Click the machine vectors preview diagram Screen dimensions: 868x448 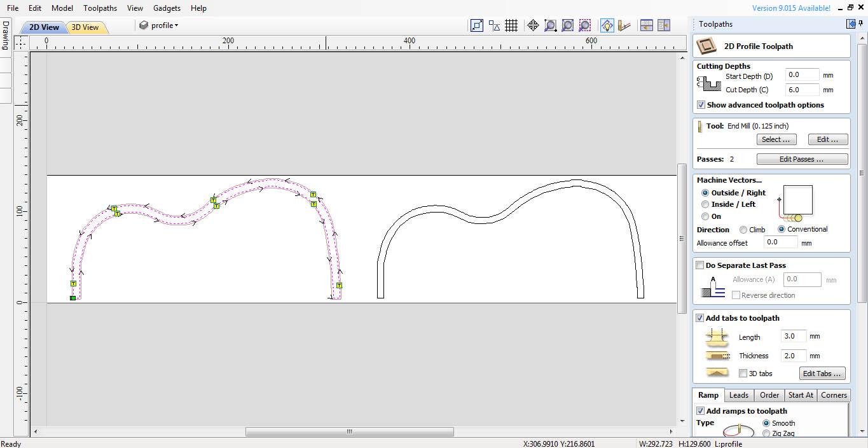point(796,204)
